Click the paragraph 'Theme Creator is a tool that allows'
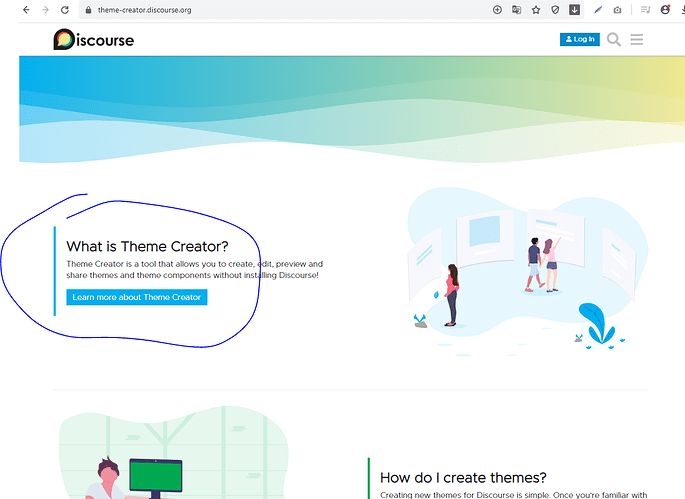685x499 pixels. [194, 270]
